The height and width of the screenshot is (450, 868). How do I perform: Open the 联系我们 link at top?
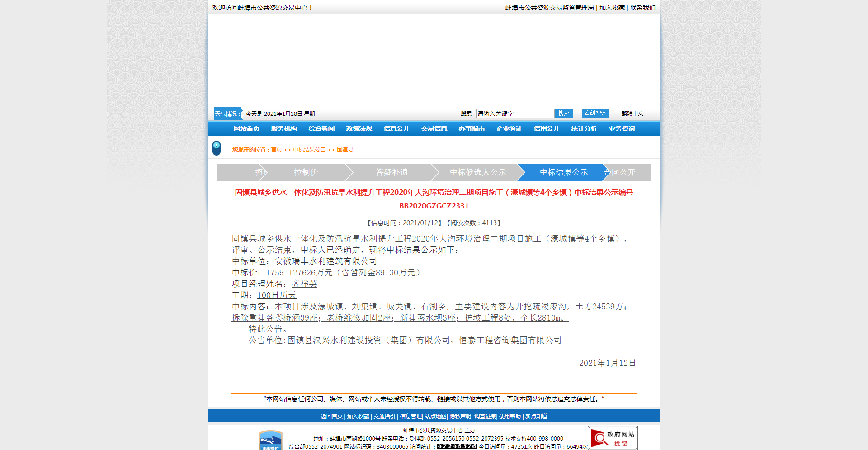point(642,8)
